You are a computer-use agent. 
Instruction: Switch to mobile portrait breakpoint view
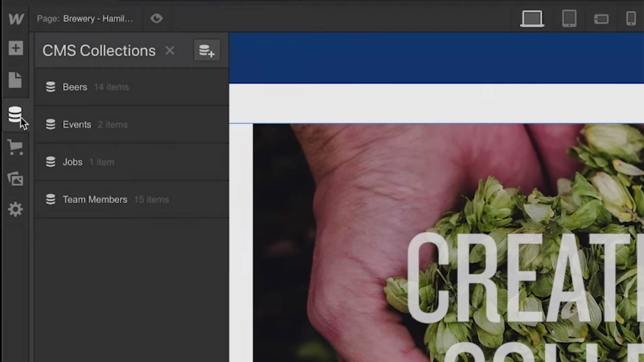(631, 18)
